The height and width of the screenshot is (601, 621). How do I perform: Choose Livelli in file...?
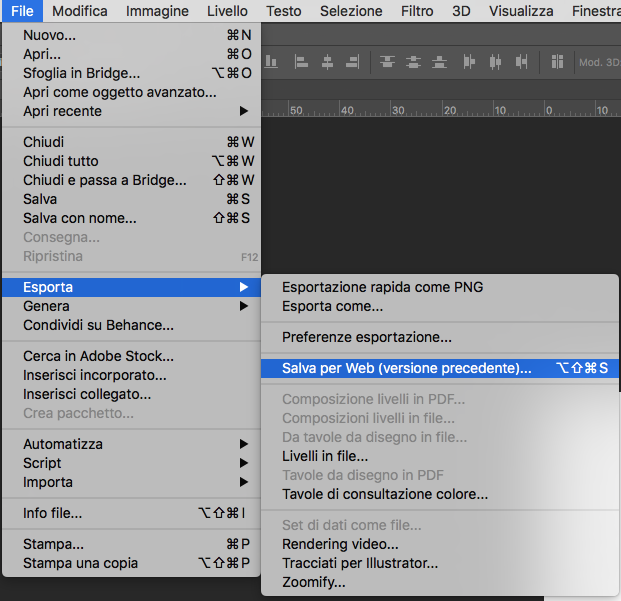pyautogui.click(x=440, y=456)
